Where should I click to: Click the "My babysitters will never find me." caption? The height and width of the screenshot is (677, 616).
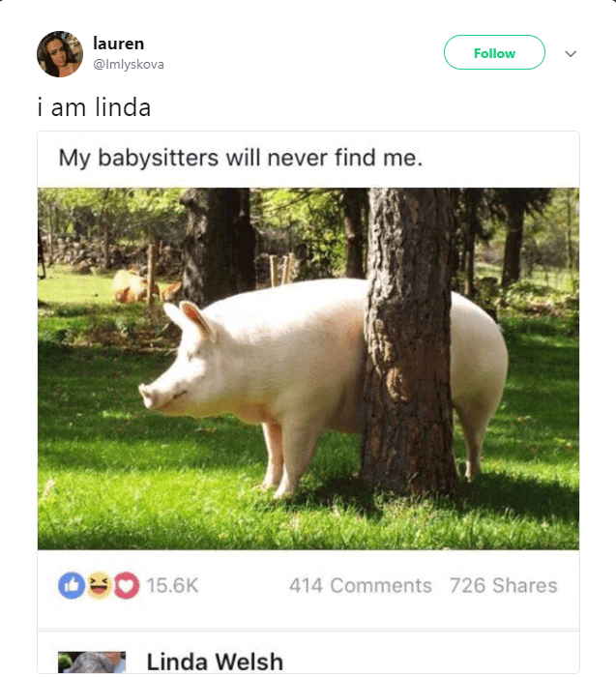[241, 158]
